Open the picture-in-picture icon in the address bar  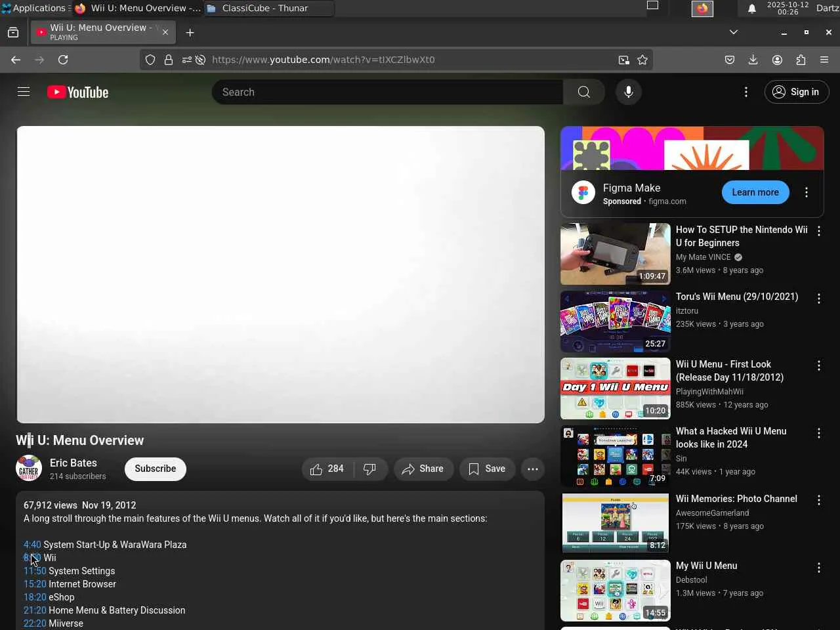point(623,60)
